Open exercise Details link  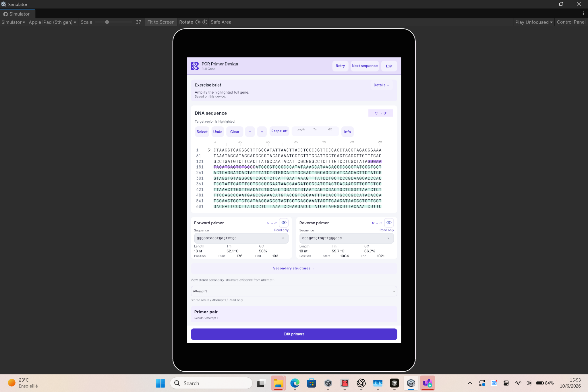(x=381, y=85)
